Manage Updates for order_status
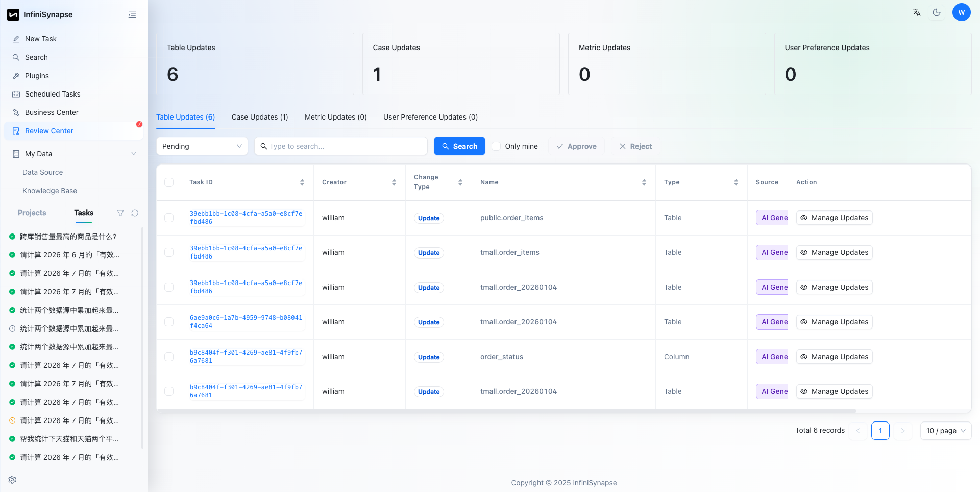The height and width of the screenshot is (492, 980). (x=834, y=357)
